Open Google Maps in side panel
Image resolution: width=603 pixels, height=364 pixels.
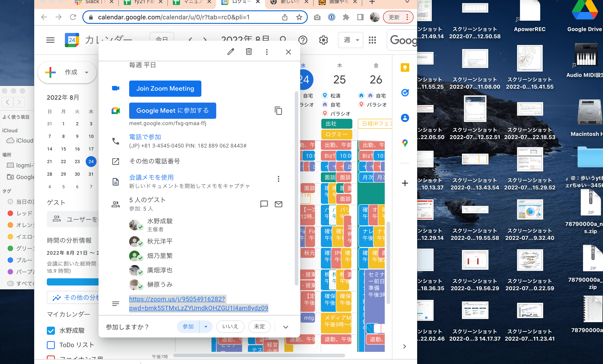pos(405,143)
